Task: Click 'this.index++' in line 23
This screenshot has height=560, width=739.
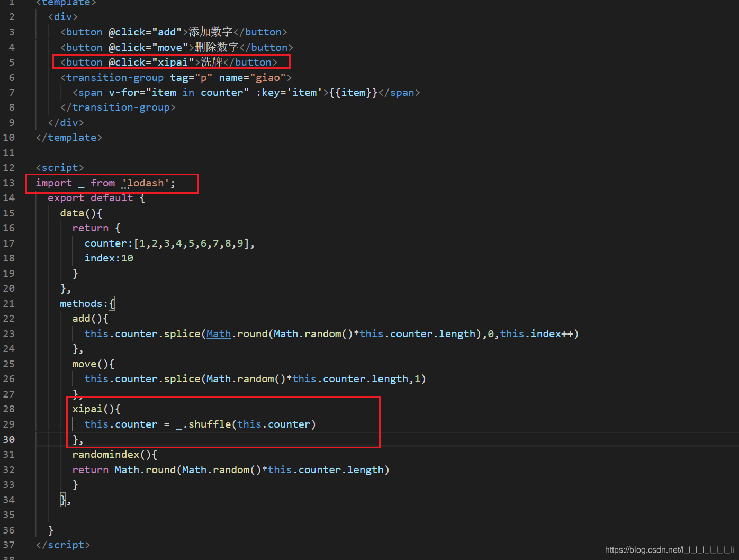Action: pos(536,333)
